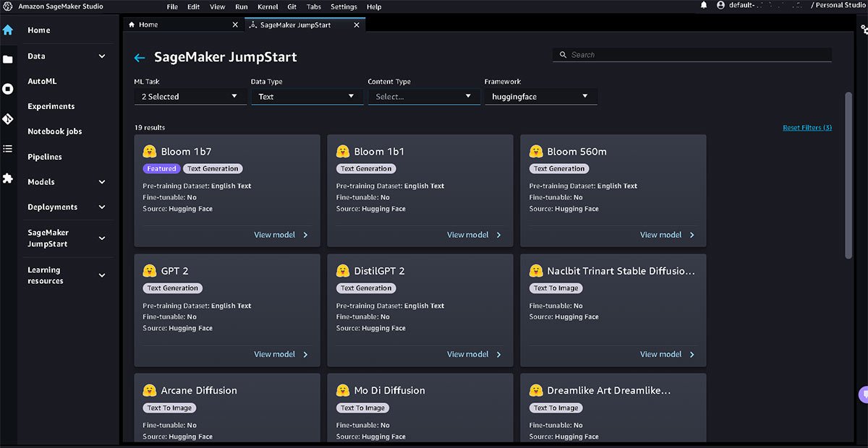This screenshot has width=868, height=448.
Task: Open the Content Type dropdown
Action: [423, 96]
